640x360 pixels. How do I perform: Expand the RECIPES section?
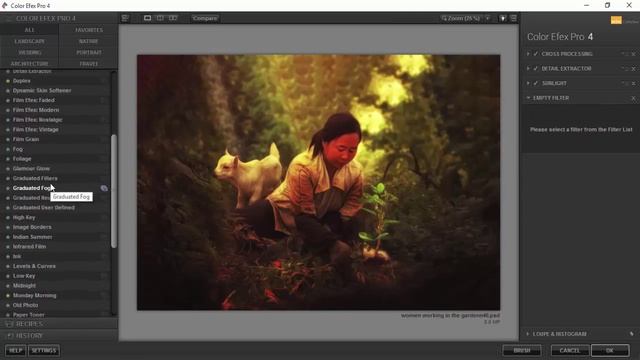click(x=59, y=324)
